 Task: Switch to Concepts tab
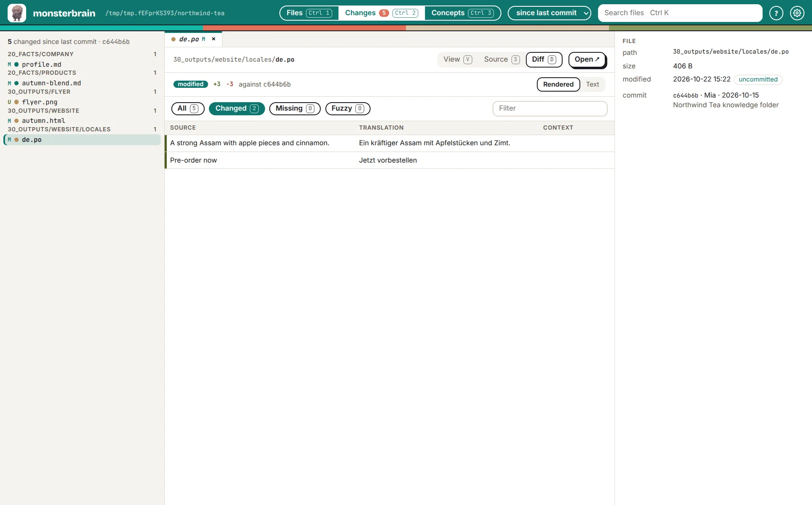pyautogui.click(x=463, y=13)
